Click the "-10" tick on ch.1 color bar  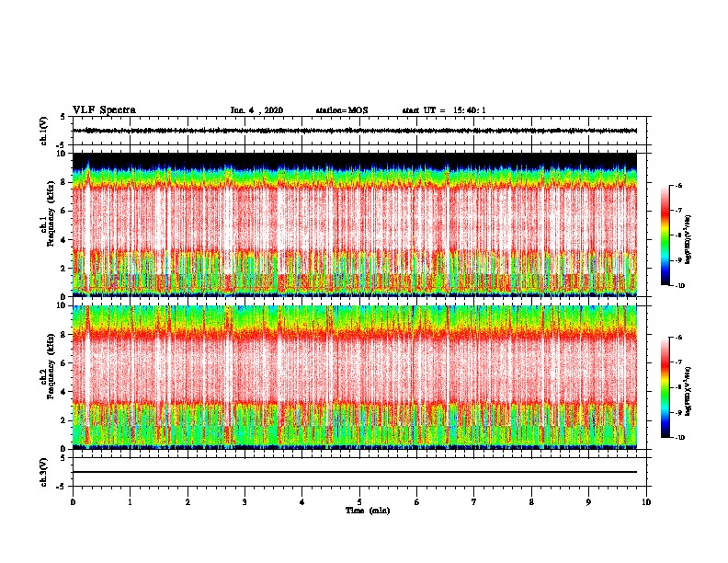pos(680,286)
